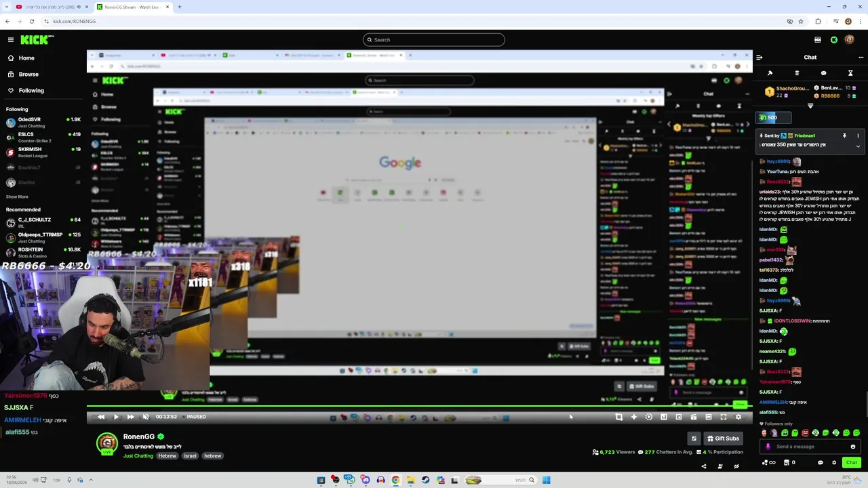
Task: Click the Gift Subs button
Action: [723, 439]
